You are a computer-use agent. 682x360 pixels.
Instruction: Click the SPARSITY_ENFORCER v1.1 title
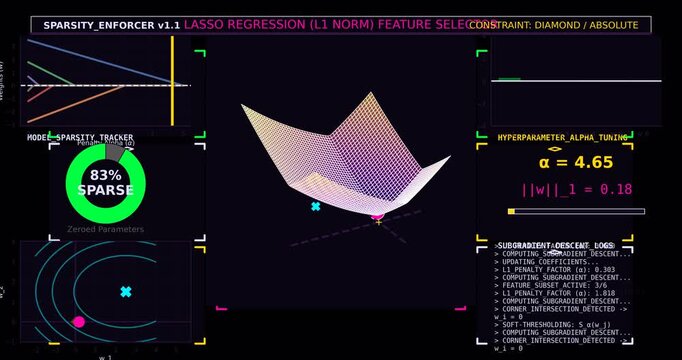(111, 25)
